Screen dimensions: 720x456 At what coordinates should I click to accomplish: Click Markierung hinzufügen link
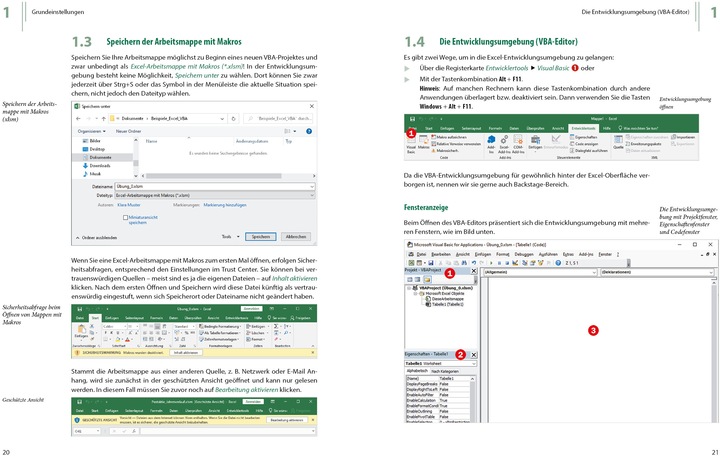(225, 205)
